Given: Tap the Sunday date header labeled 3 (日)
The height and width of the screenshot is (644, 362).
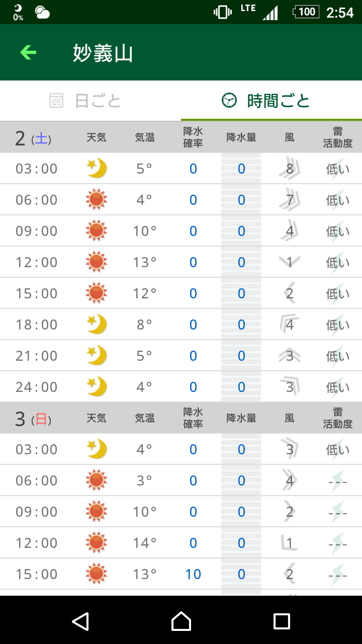Looking at the screenshot, I should 33,419.
